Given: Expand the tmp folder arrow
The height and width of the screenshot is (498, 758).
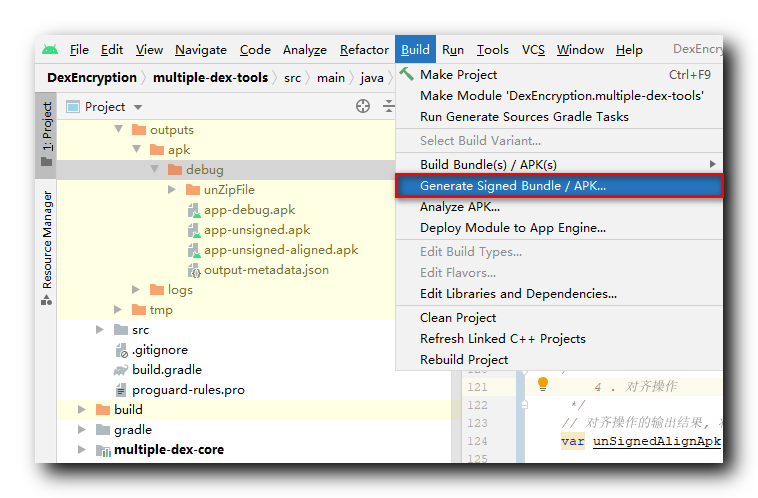Looking at the screenshot, I should click(x=118, y=309).
